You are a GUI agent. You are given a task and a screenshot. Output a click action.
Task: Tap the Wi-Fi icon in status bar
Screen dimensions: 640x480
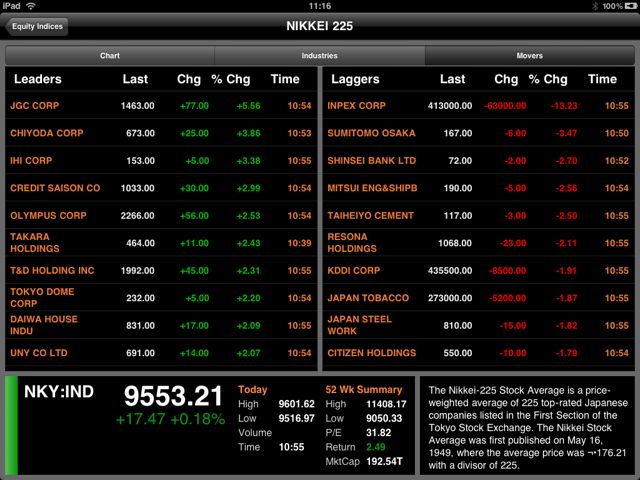pyautogui.click(x=31, y=6)
